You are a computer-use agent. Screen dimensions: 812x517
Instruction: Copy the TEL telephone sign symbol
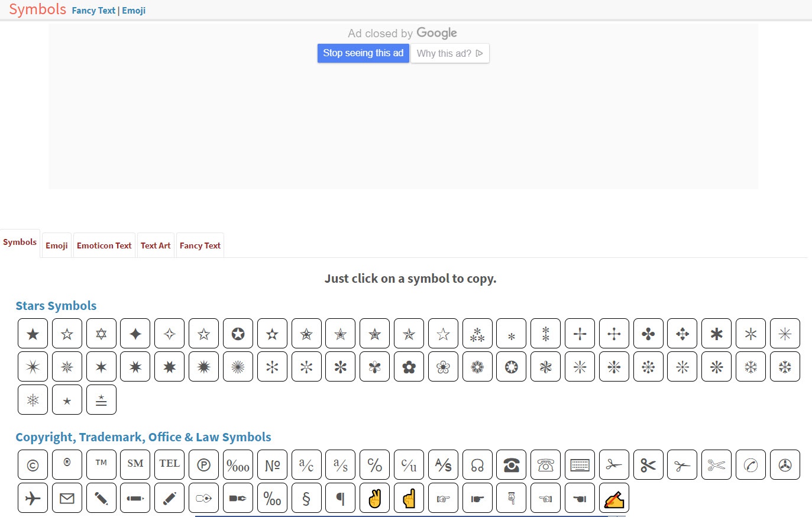coord(169,465)
